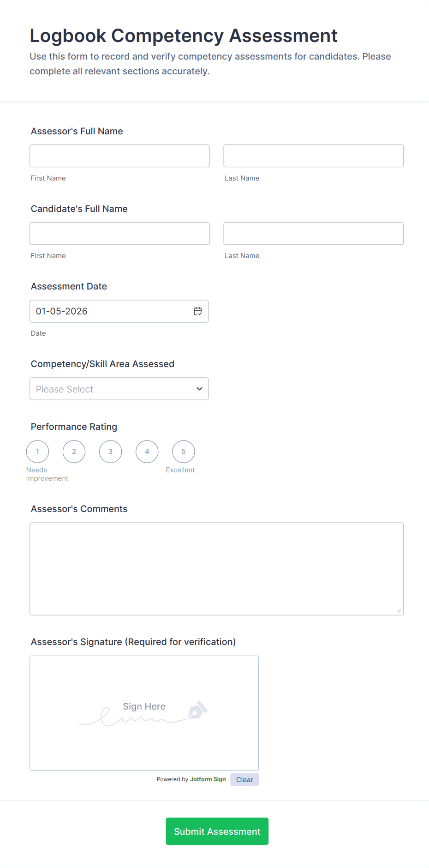Click the Submit Assessment button
The width and height of the screenshot is (429, 868).
pos(217,831)
